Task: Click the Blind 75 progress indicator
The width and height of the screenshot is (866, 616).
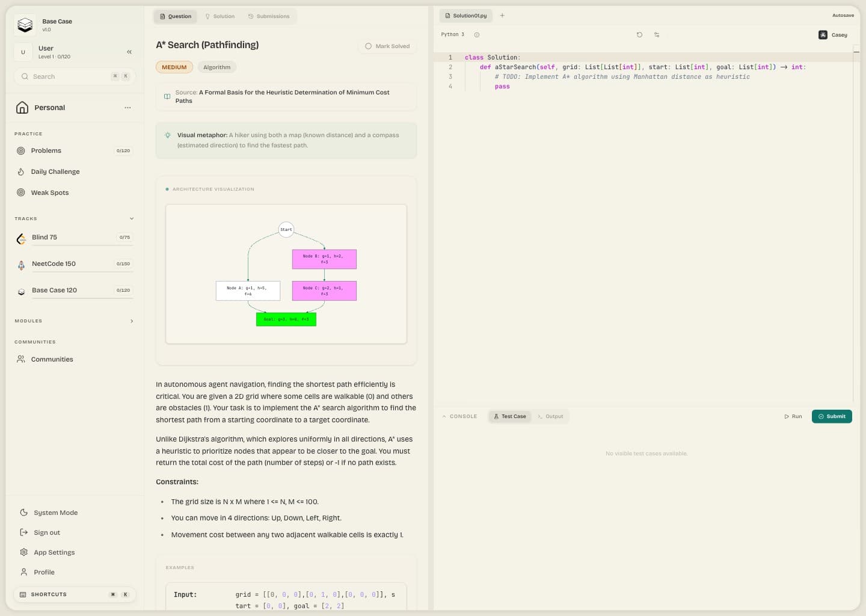Action: click(124, 237)
